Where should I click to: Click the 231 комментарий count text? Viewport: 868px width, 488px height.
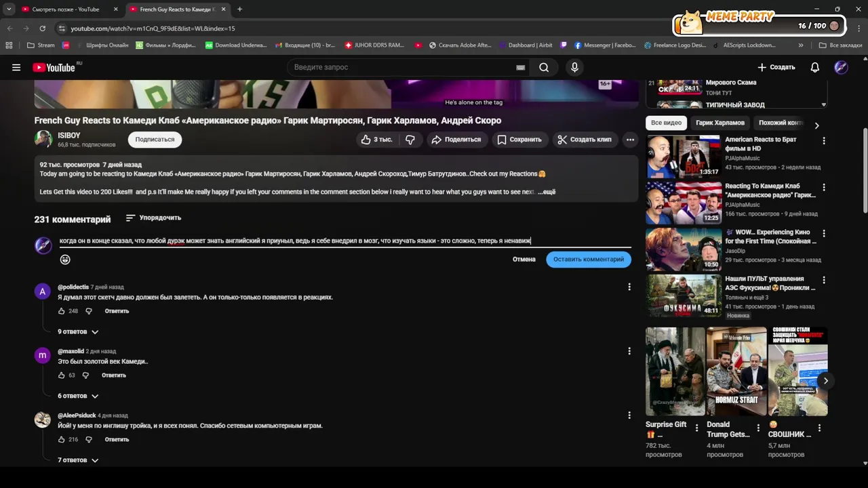point(73,220)
